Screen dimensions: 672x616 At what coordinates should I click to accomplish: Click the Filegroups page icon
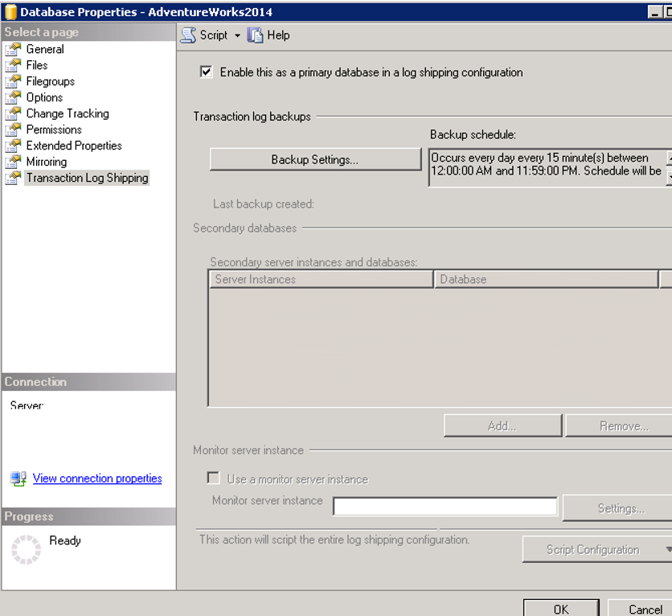pyautogui.click(x=13, y=81)
